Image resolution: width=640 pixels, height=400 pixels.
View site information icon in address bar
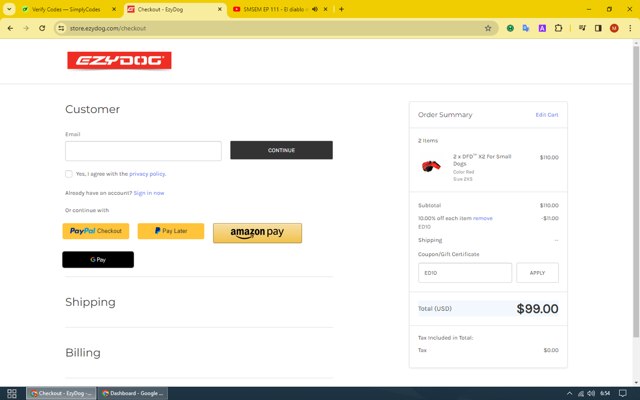(x=61, y=28)
